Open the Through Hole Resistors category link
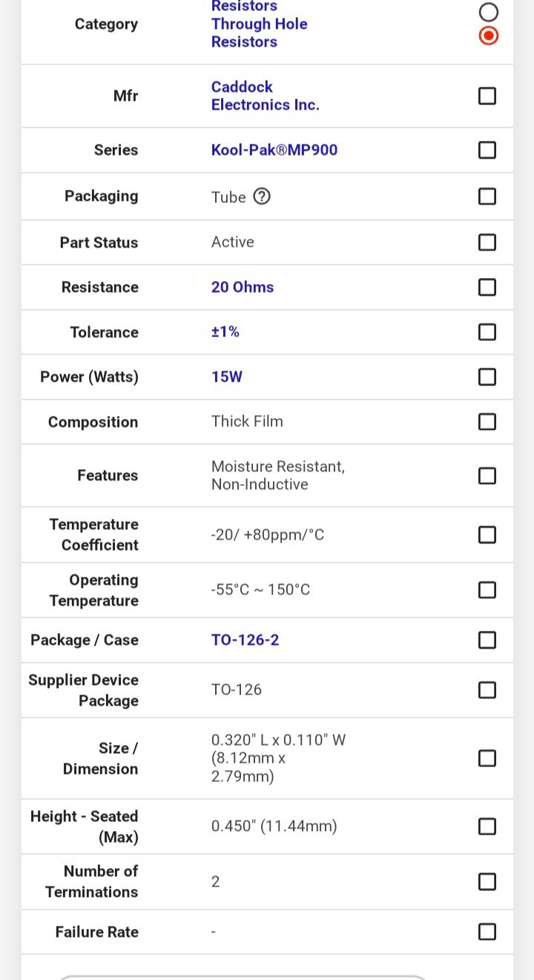The width and height of the screenshot is (534, 980). [259, 33]
